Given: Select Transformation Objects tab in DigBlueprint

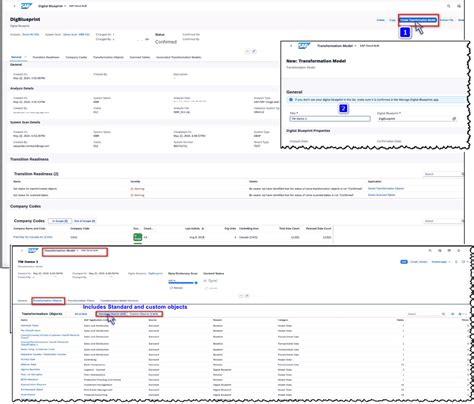Looking at the screenshot, I should coord(108,57).
